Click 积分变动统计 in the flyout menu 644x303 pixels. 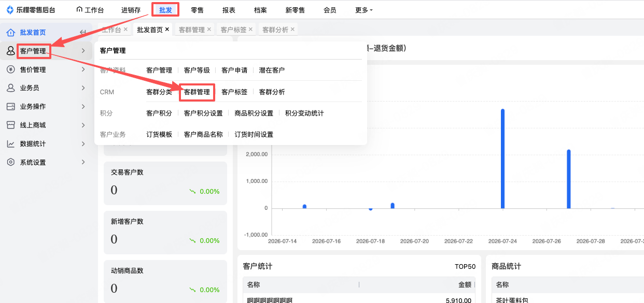point(304,113)
